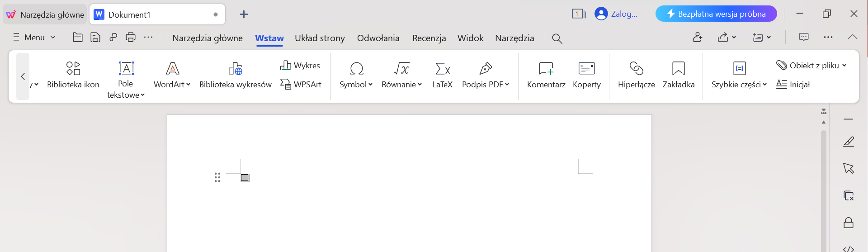This screenshot has width=868, height=252.
Task: Open the comments speech bubble icon
Action: [x=804, y=37]
